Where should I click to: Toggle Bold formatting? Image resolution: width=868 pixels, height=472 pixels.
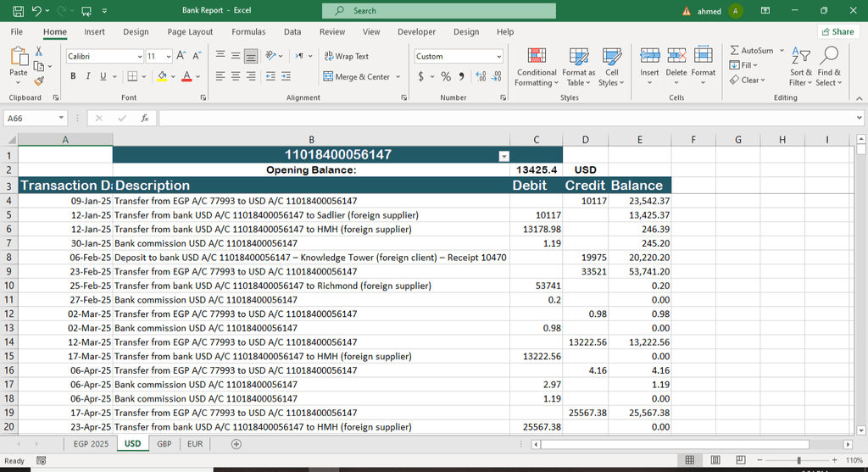pyautogui.click(x=74, y=76)
